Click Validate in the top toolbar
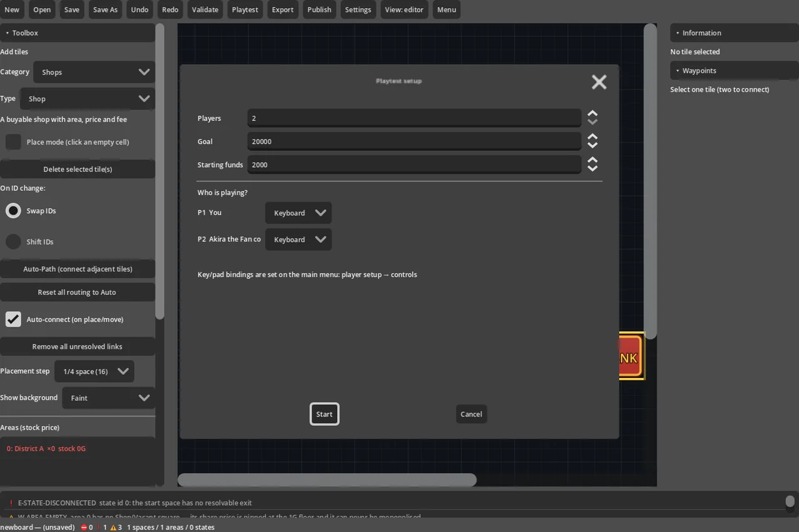Viewport: 799px width, 532px height. click(x=205, y=9)
